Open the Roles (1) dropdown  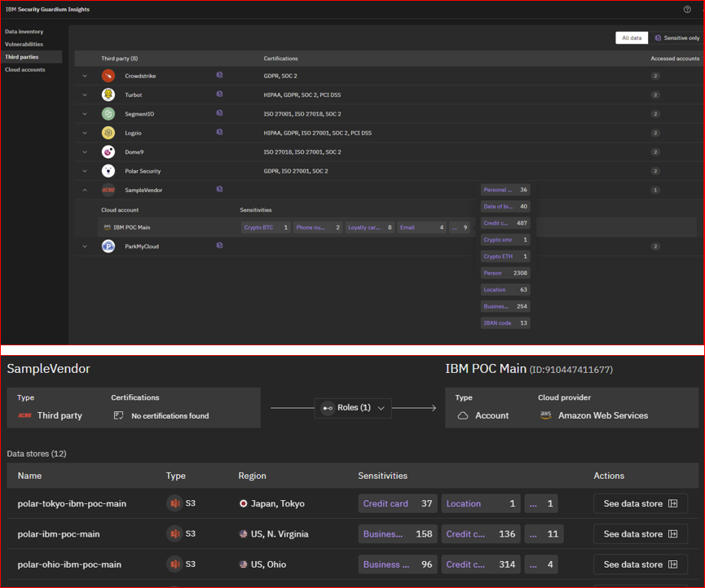(353, 408)
